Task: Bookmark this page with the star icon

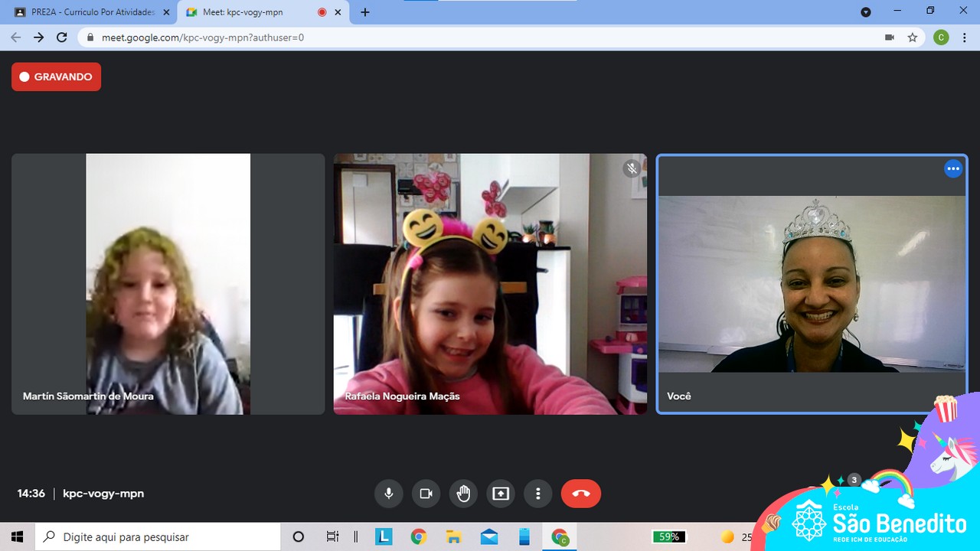Action: coord(912,37)
